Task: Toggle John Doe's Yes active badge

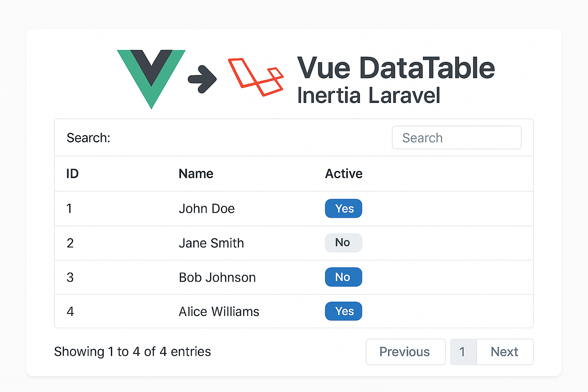Action: (344, 208)
